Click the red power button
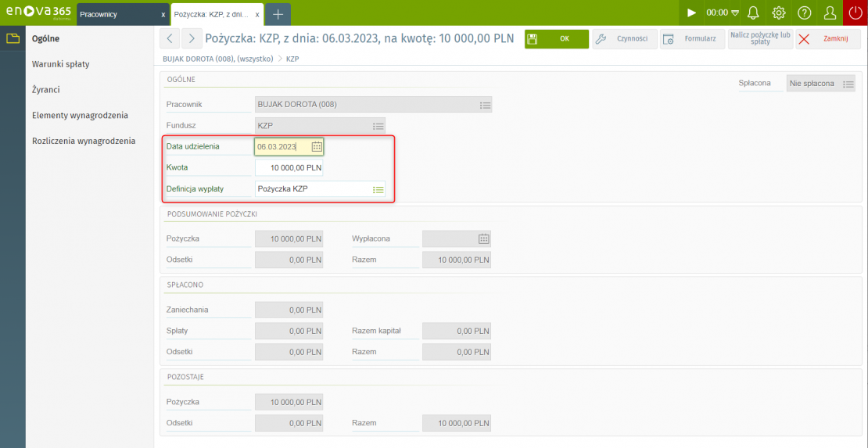Screen dimensions: 868x448 point(855,13)
